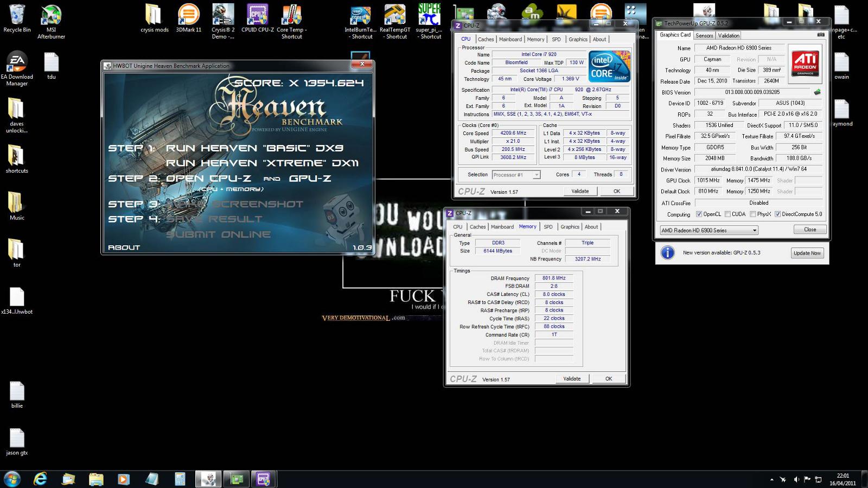868x488 pixels.
Task: Run Heaven "Basic" DX9 benchmark
Action: tap(254, 148)
